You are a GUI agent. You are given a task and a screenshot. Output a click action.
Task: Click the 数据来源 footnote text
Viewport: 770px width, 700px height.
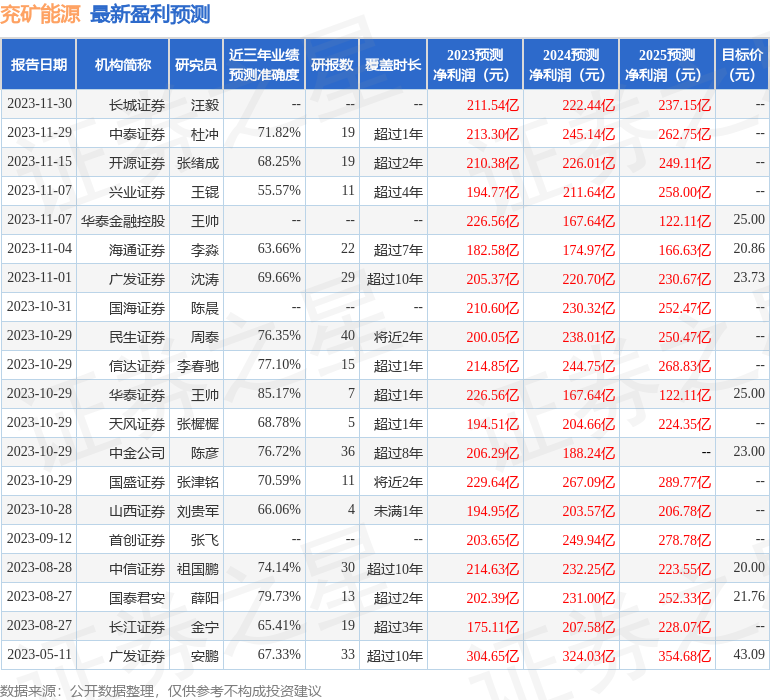(161, 691)
